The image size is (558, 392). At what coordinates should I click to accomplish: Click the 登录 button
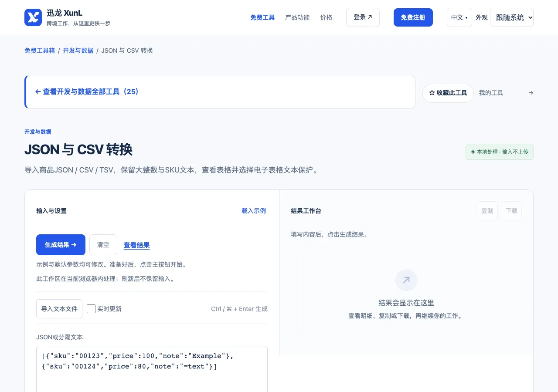pos(363,17)
